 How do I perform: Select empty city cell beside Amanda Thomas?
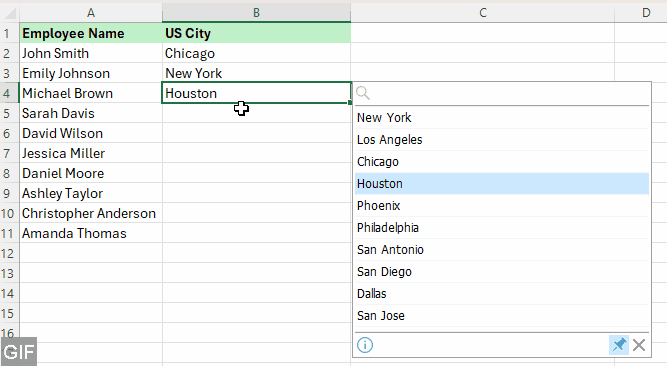pyautogui.click(x=257, y=233)
